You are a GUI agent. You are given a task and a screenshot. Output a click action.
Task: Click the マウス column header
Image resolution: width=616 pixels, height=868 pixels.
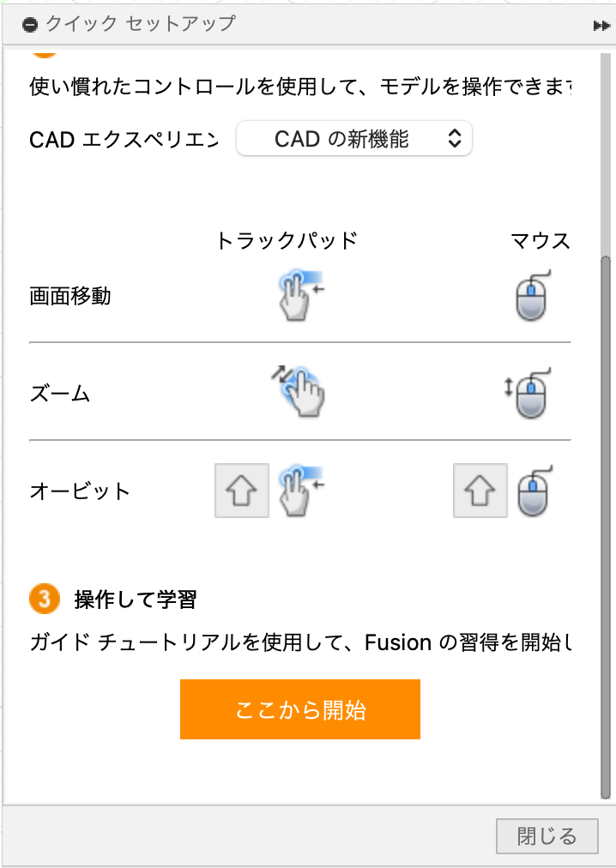pyautogui.click(x=540, y=241)
